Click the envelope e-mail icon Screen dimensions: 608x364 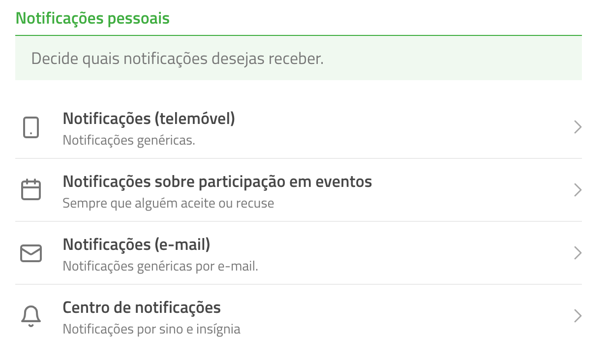point(31,253)
